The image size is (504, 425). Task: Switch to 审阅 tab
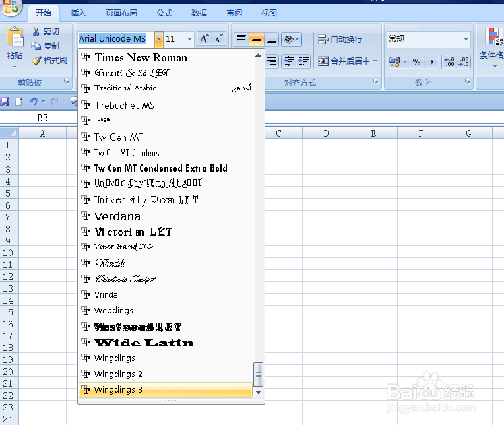234,13
